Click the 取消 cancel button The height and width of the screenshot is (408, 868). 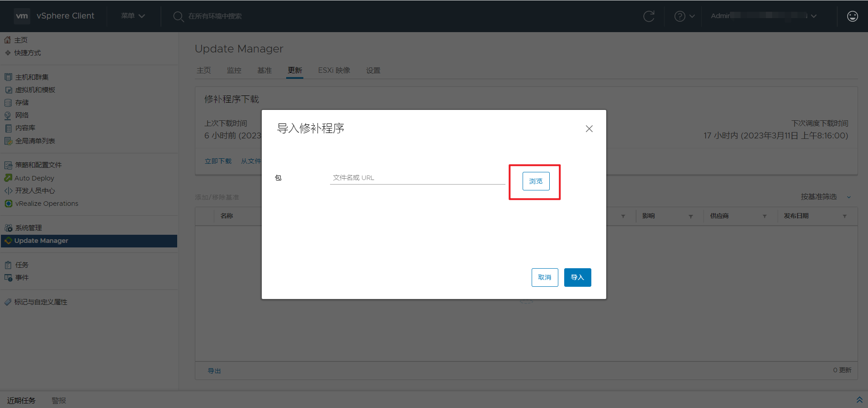click(545, 277)
